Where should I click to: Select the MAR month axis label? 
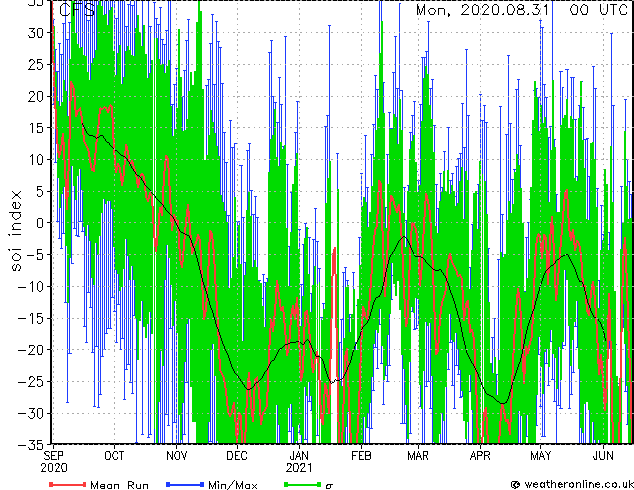(418, 456)
